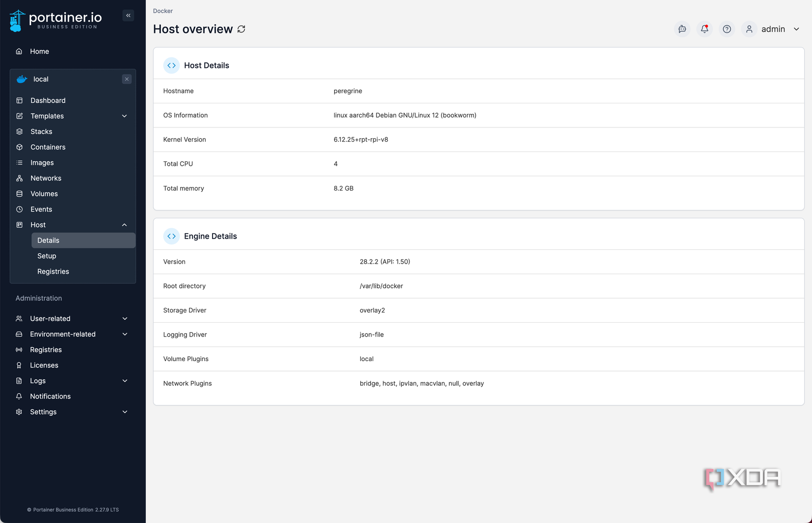Click the help question mark icon

(727, 29)
